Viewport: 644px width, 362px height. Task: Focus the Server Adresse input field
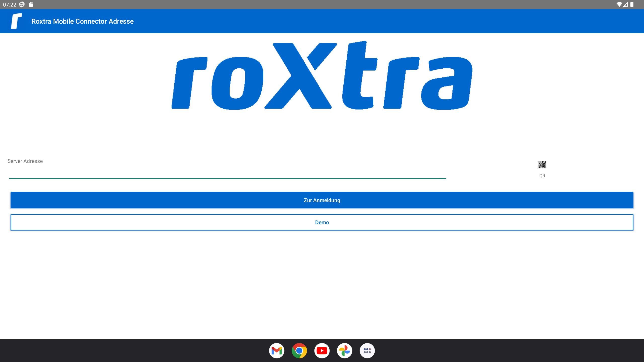227,172
